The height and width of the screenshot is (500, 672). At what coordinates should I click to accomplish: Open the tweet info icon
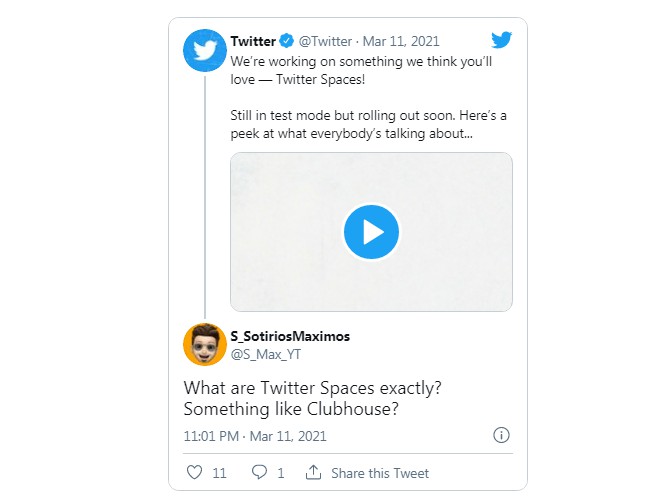(x=502, y=435)
